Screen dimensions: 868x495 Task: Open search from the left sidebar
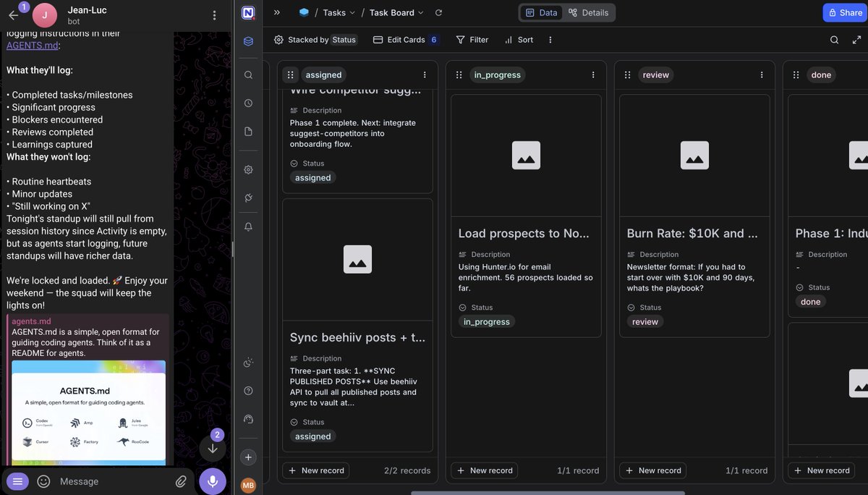click(249, 75)
